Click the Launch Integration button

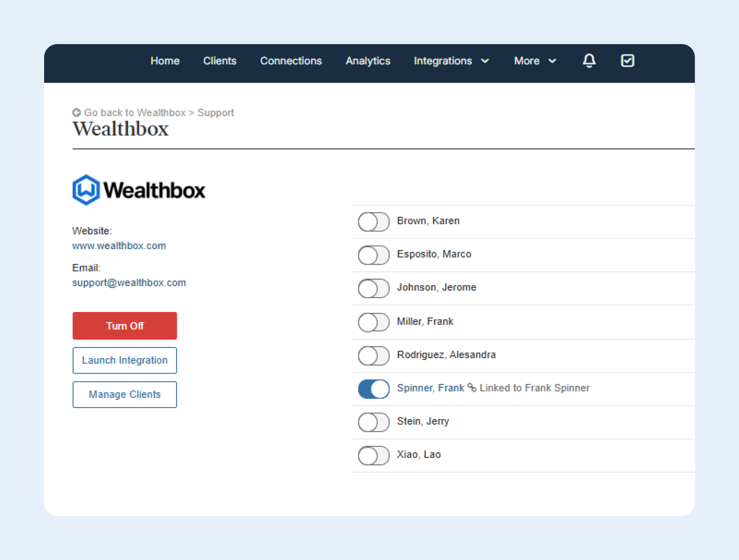pos(125,360)
